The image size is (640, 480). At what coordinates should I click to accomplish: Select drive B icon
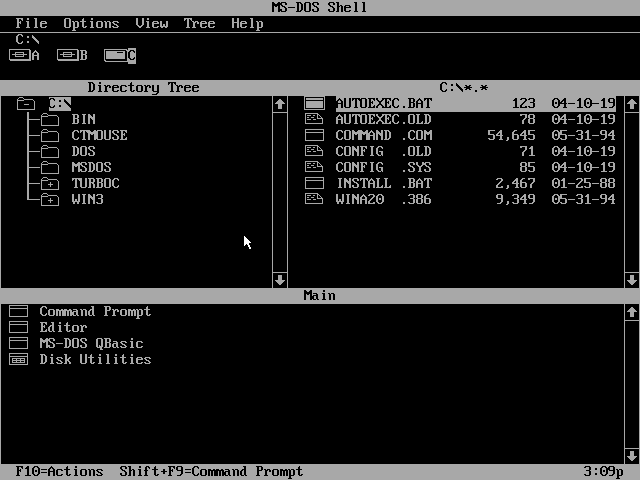(72, 55)
